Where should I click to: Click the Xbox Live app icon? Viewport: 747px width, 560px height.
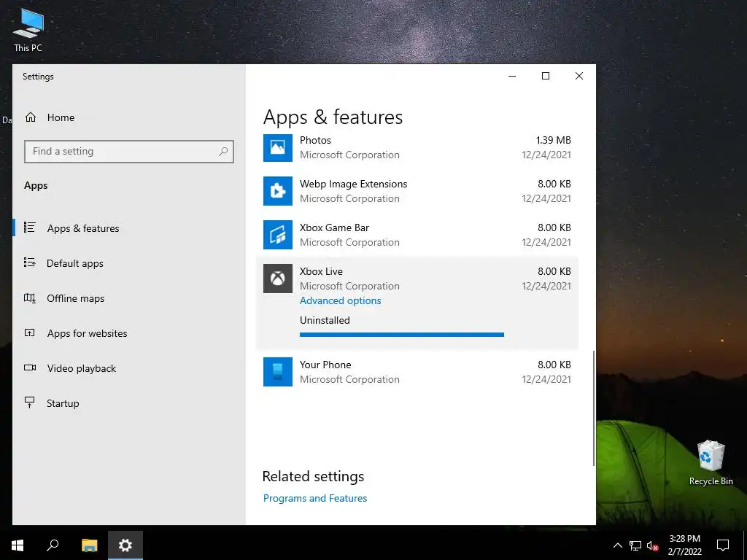[x=278, y=279]
